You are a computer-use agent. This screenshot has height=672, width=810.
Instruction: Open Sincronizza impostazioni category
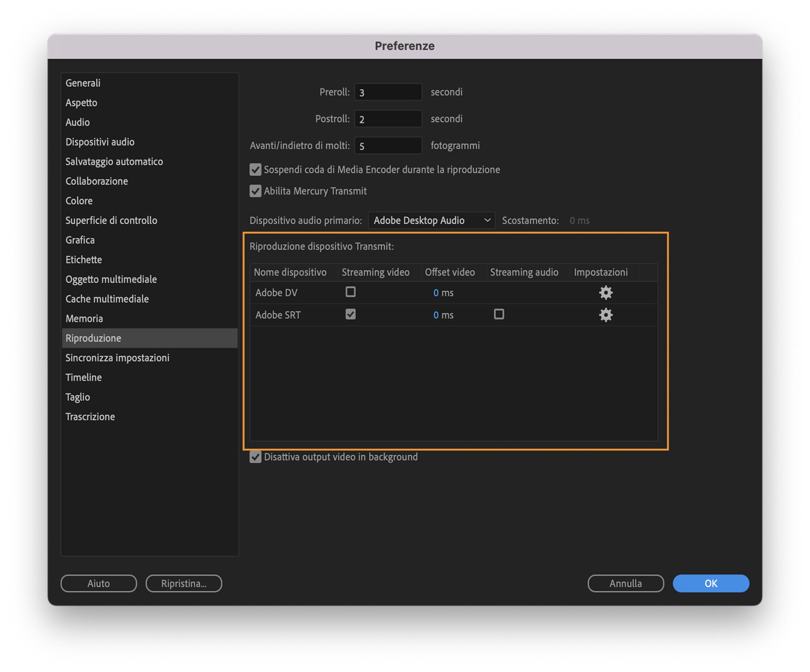(150, 358)
